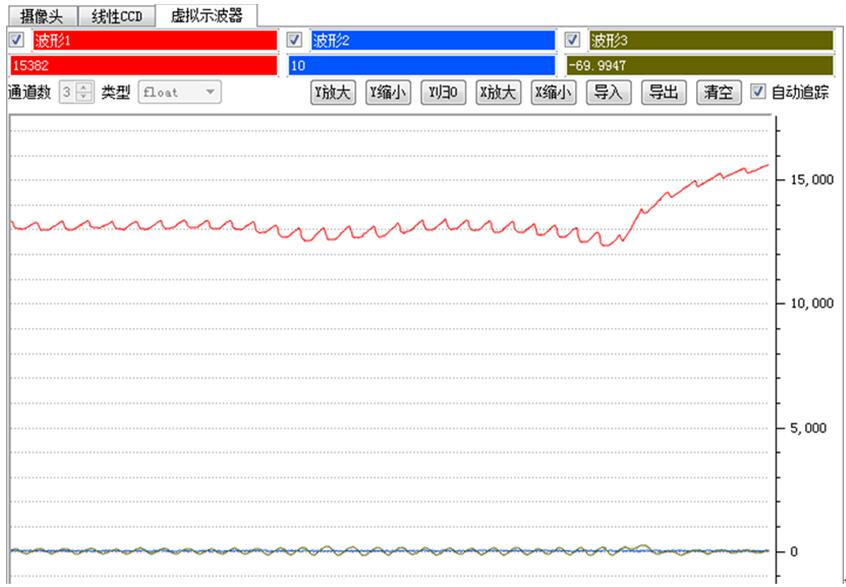Uncheck the 波形2 checkbox

click(x=295, y=40)
